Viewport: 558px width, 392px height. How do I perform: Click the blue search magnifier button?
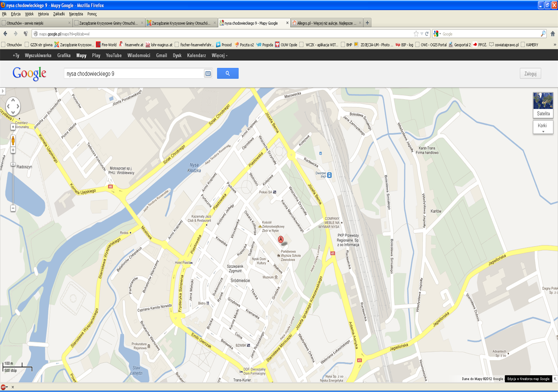(x=227, y=73)
